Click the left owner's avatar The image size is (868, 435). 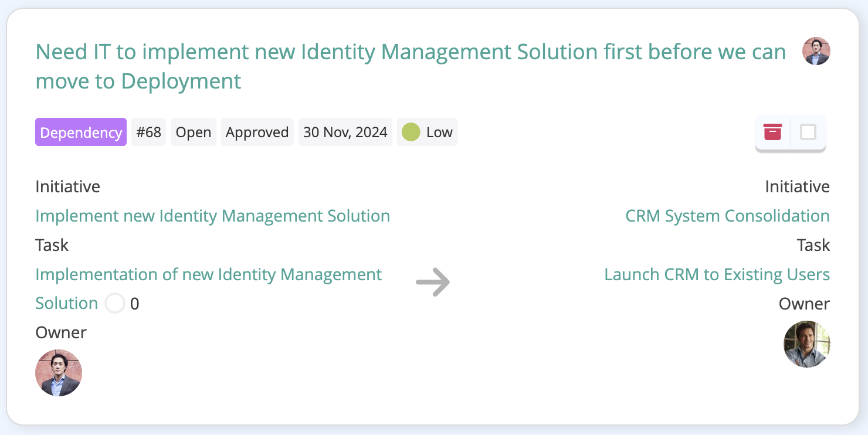click(x=59, y=373)
